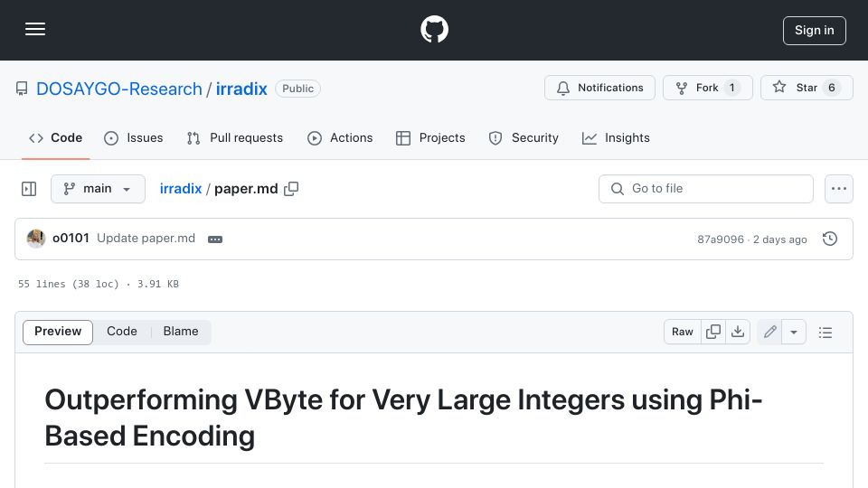Open the Update paper.md commit message
Image resolution: width=868 pixels, height=488 pixels.
pyautogui.click(x=146, y=238)
